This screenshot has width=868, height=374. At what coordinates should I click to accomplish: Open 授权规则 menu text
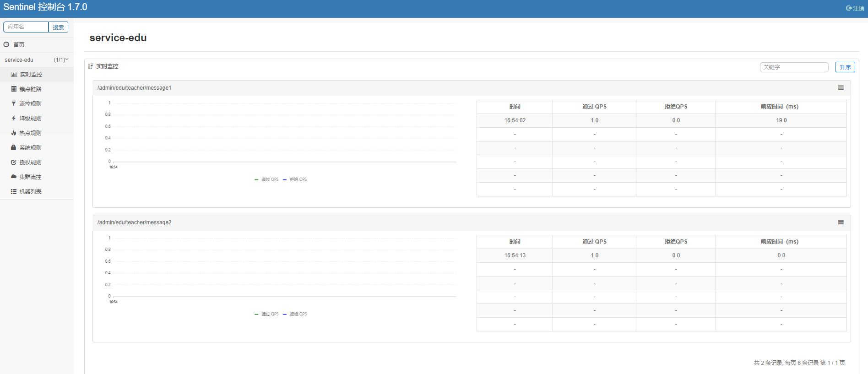(x=30, y=162)
